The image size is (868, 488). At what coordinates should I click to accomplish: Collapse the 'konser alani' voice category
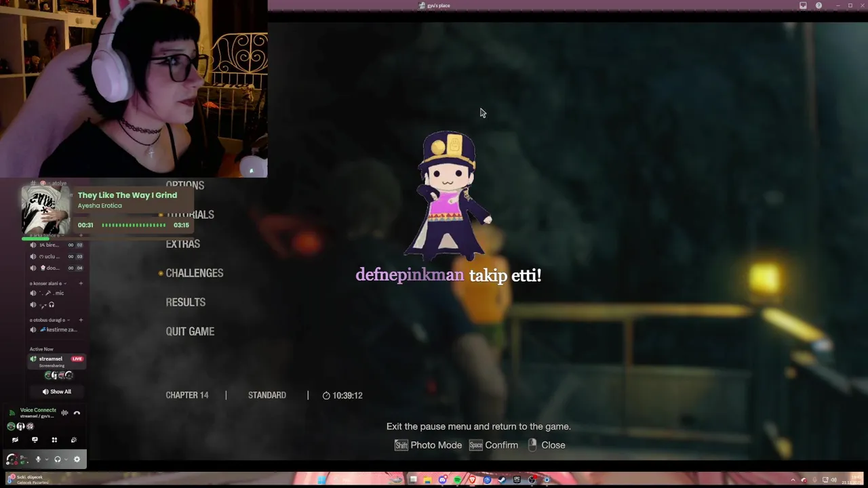click(47, 283)
